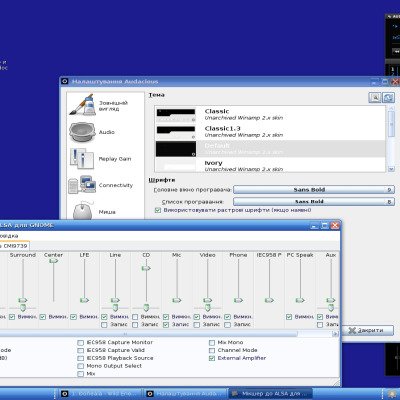This screenshot has height=400, width=400.
Task: Open the Connectivity category
Action: tap(101, 185)
